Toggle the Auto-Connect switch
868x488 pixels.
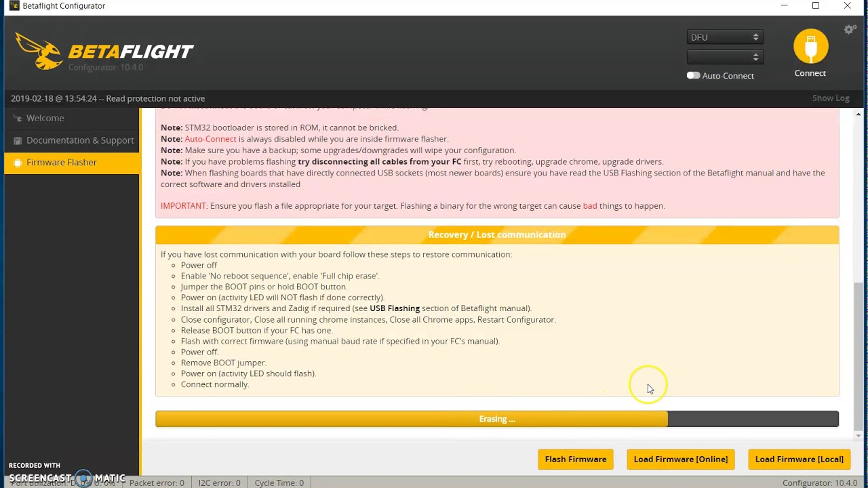(693, 75)
